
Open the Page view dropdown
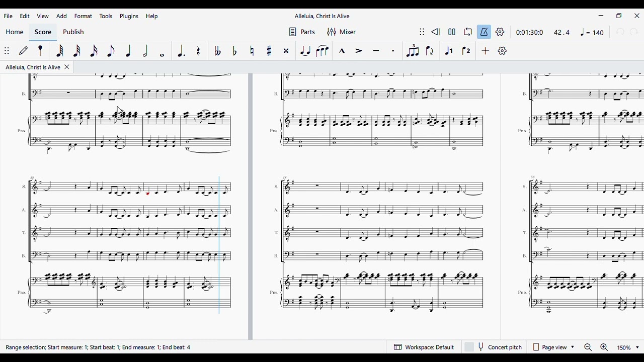point(553,347)
